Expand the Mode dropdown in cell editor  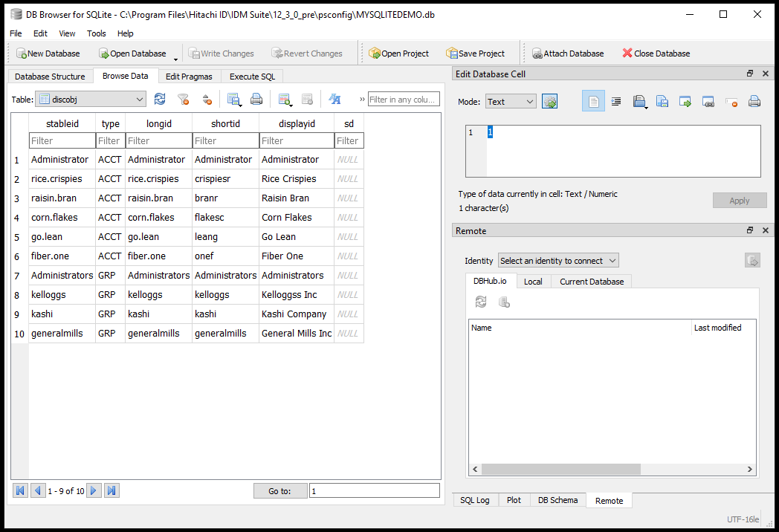coord(510,102)
